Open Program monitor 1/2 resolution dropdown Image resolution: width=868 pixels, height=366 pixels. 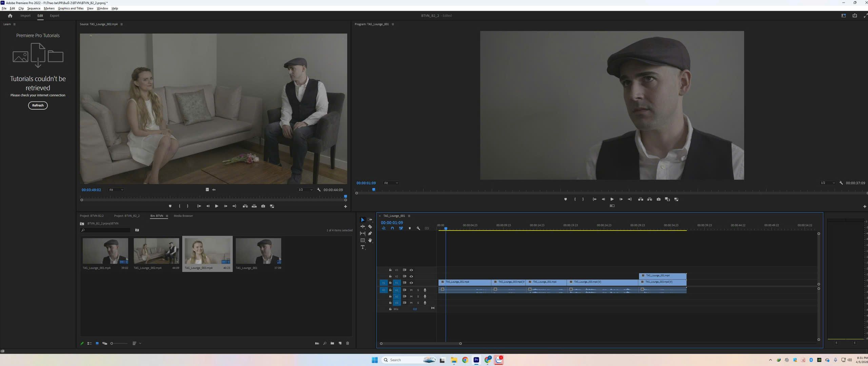(827, 183)
